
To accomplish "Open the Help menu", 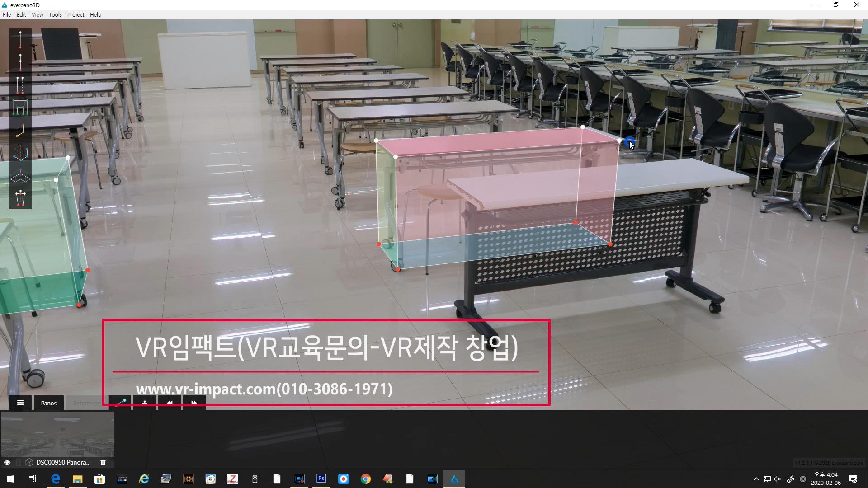I will coord(95,14).
